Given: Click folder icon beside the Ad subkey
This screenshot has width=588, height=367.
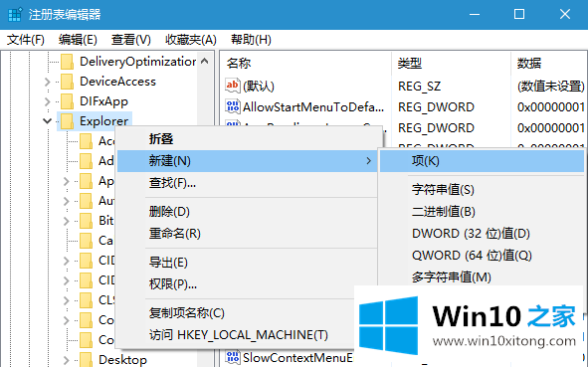Looking at the screenshot, I should [86, 161].
